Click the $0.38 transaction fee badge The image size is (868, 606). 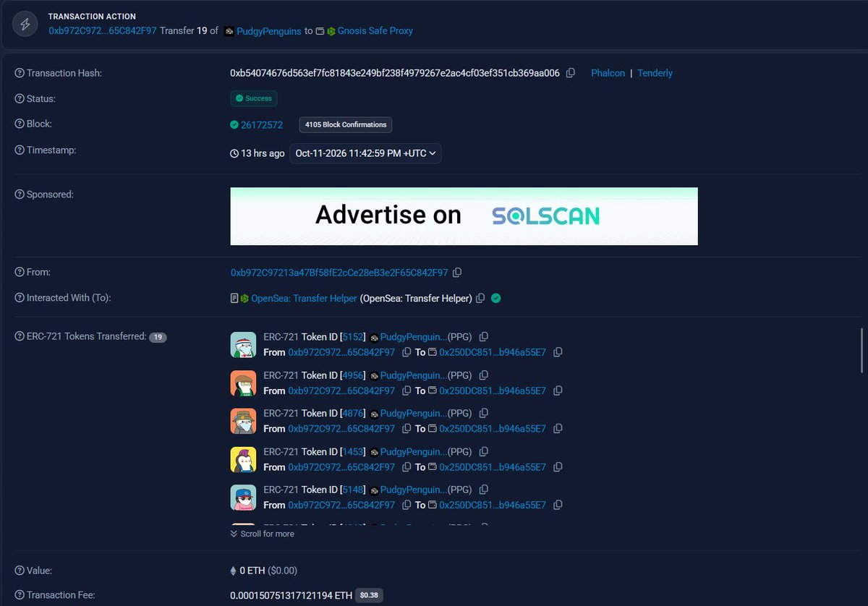(x=370, y=596)
